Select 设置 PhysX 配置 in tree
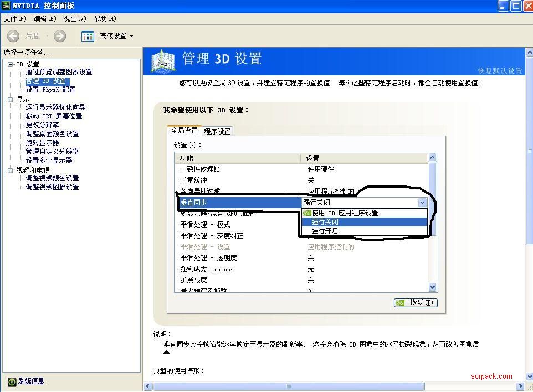 [x=50, y=90]
